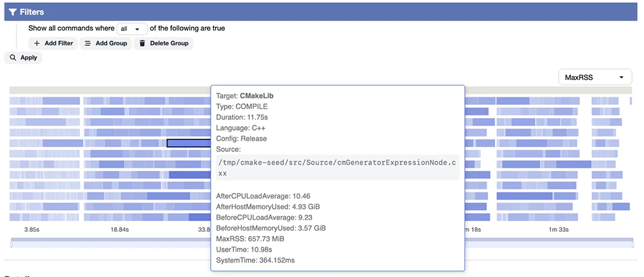Image resolution: width=644 pixels, height=277 pixels.
Task: Open the 'all' condition dropdown
Action: 132,29
